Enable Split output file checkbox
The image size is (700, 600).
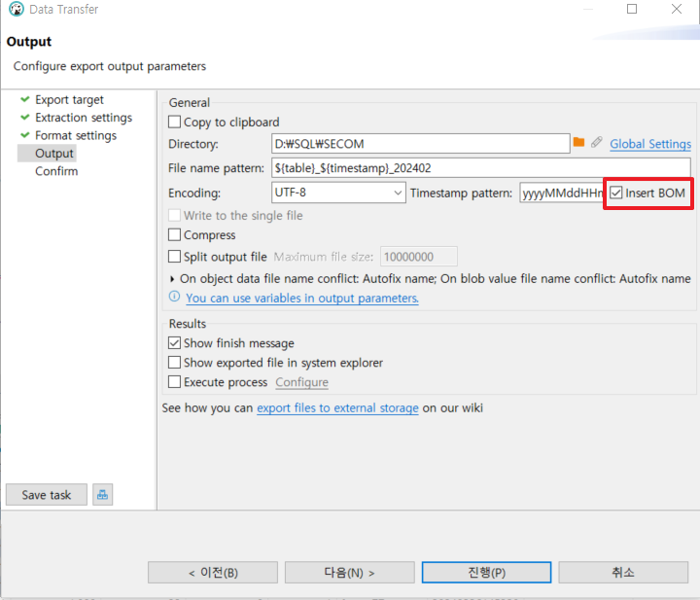click(x=174, y=257)
